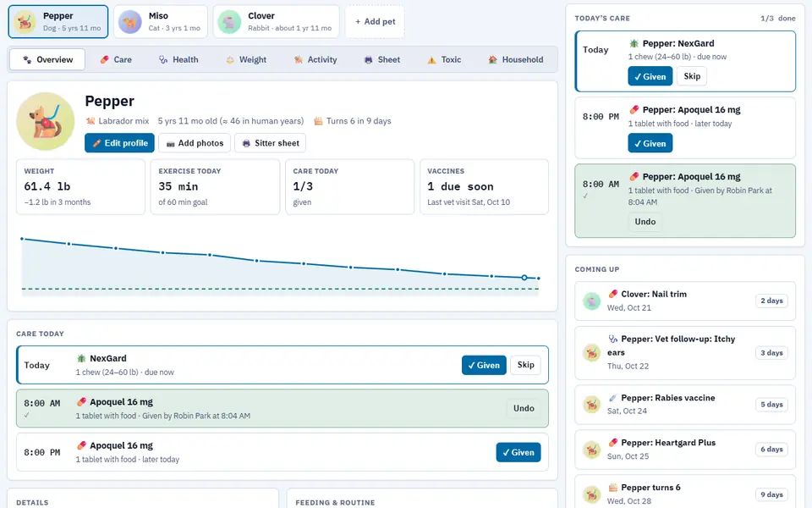
Task: Open the Weight 61.4 lb stat card
Action: coord(81,186)
